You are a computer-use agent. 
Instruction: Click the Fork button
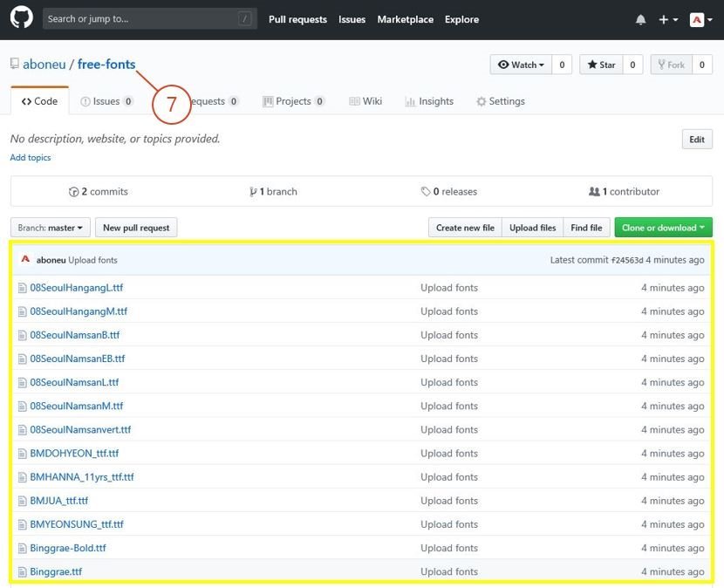point(672,65)
